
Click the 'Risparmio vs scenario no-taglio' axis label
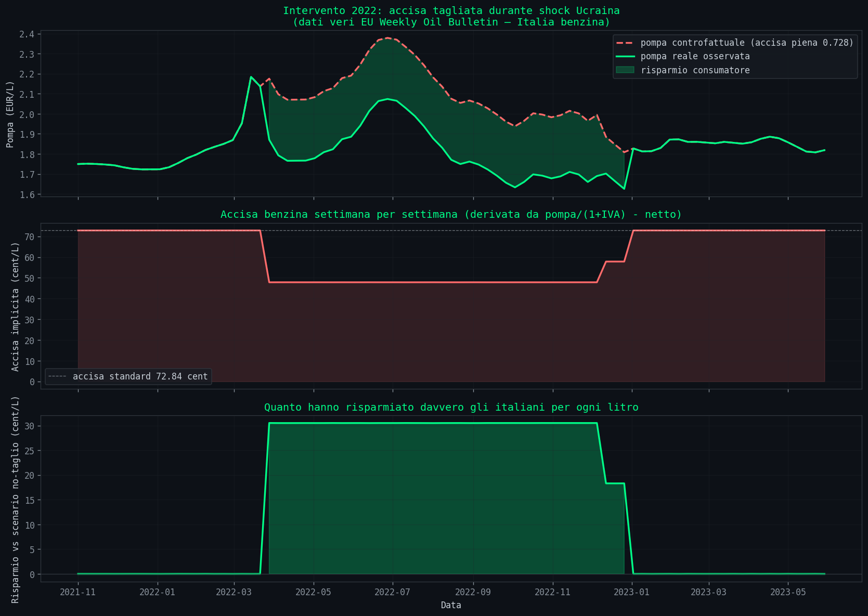15,499
